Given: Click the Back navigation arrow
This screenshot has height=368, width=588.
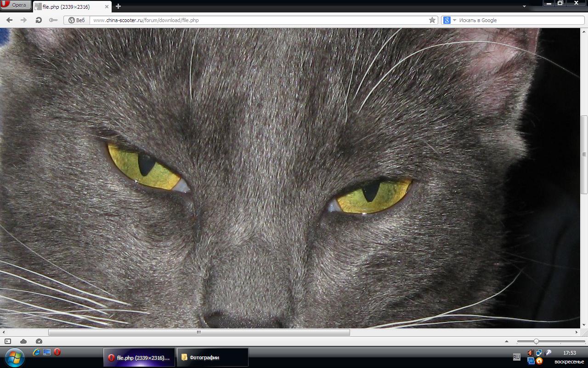Looking at the screenshot, I should pyautogui.click(x=9, y=20).
